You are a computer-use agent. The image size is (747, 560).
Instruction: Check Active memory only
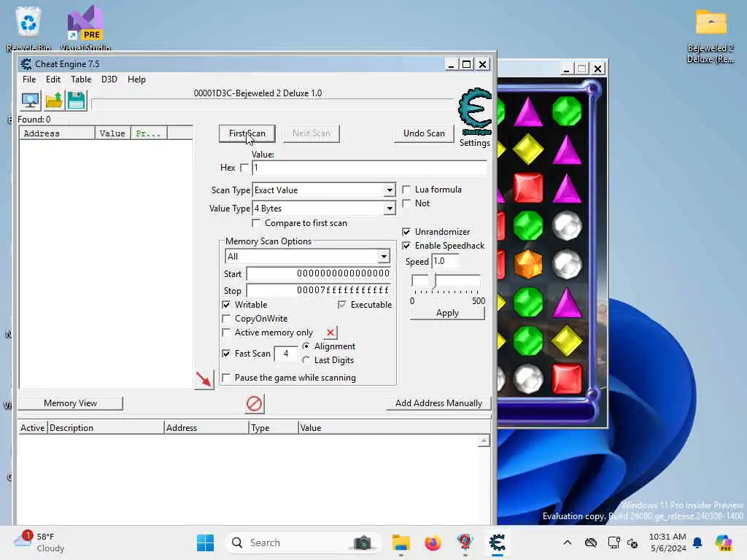coord(226,332)
